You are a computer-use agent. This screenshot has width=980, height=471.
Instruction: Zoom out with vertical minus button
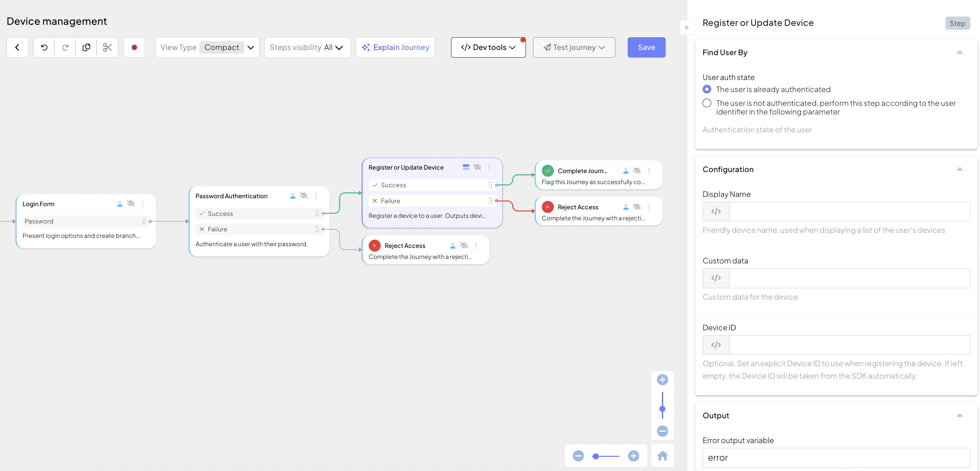point(662,431)
